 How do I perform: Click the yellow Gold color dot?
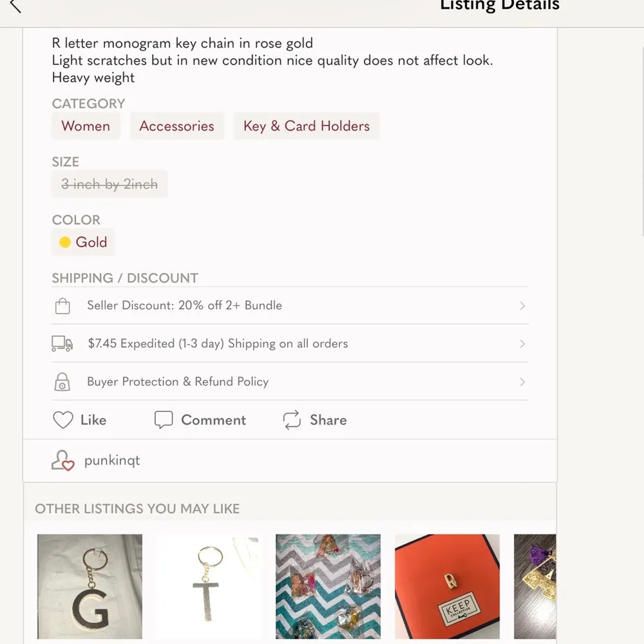(x=65, y=242)
